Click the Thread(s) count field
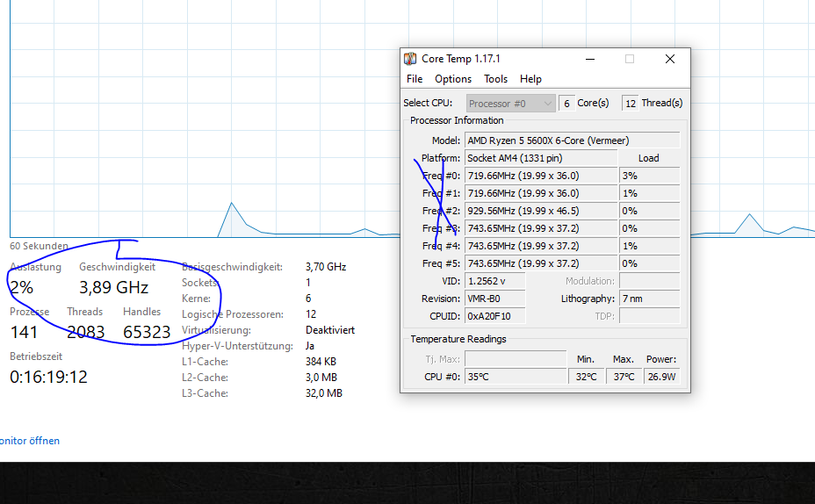Image resolution: width=815 pixels, height=504 pixels. 630,104
